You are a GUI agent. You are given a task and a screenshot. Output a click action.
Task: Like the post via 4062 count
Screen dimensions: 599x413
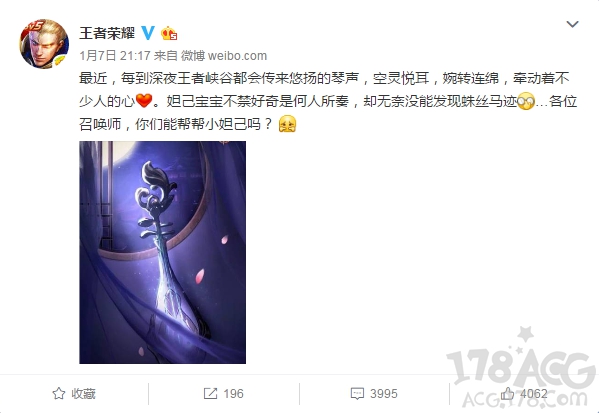pyautogui.click(x=534, y=394)
